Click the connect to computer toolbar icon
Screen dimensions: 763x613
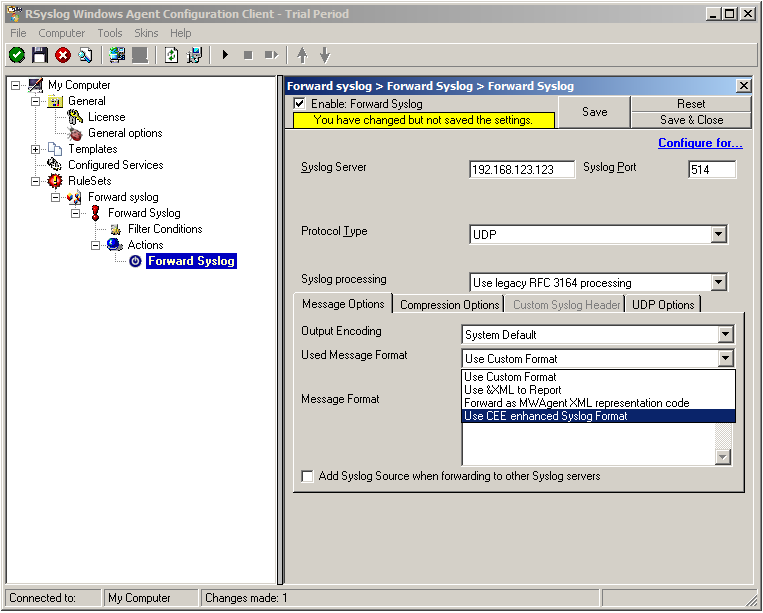117,55
